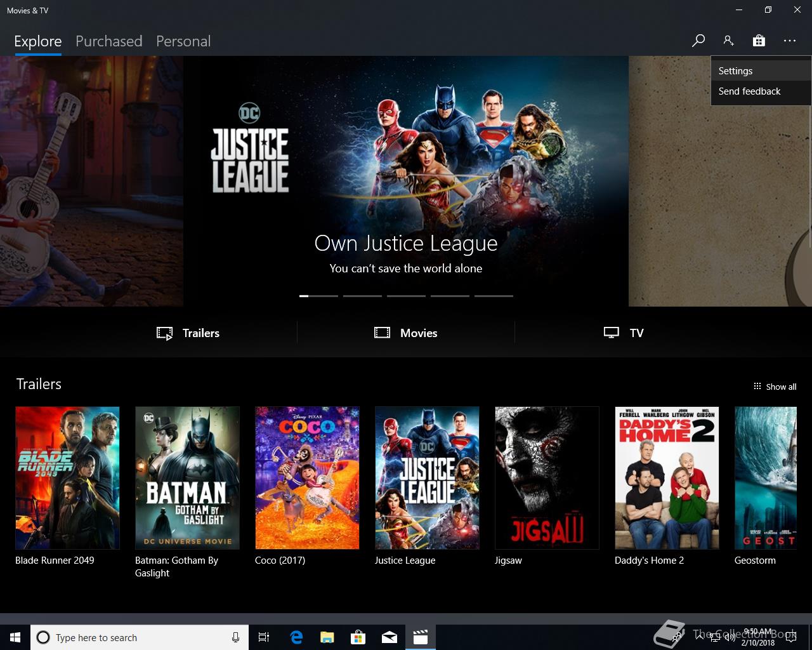Open the account sign-in icon
The height and width of the screenshot is (650, 812).
(x=728, y=41)
